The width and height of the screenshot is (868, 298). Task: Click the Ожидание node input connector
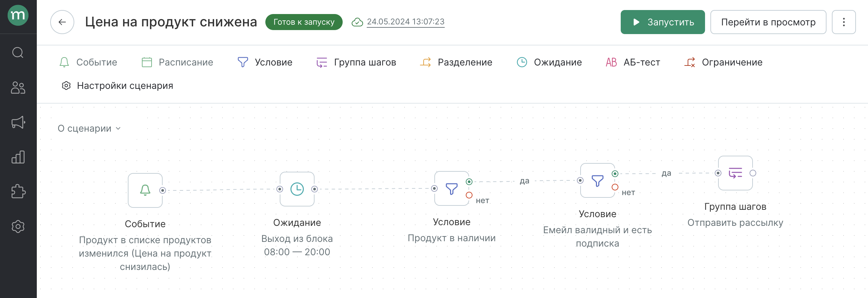280,189
